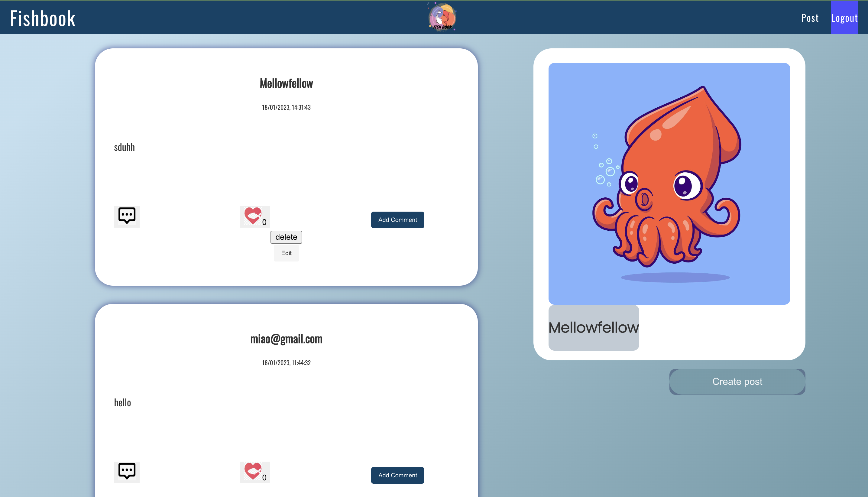
Task: Open Mellowfellow's name on the first post
Action: coord(286,83)
